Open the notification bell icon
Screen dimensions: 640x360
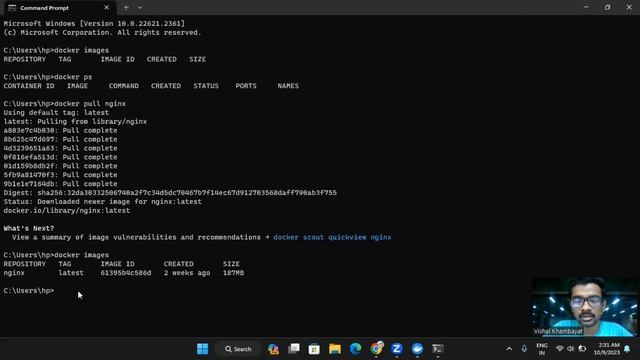(627, 349)
